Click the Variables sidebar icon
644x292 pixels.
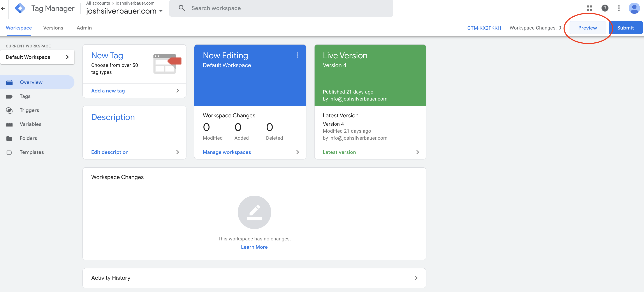[9, 124]
